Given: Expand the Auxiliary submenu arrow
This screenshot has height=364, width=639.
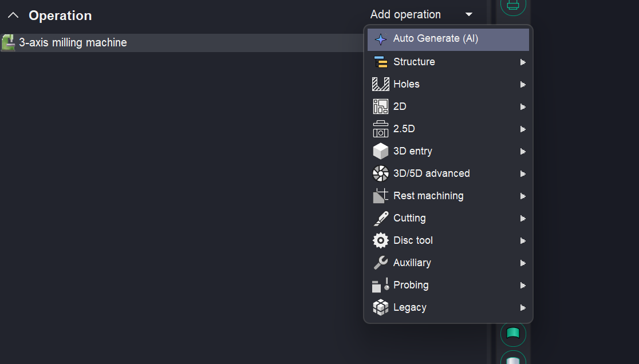Looking at the screenshot, I should point(523,263).
